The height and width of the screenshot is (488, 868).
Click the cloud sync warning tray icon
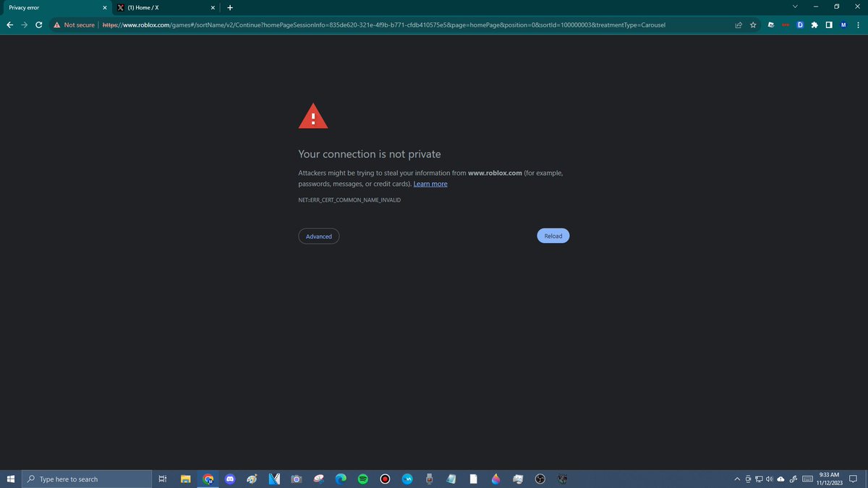click(x=780, y=479)
